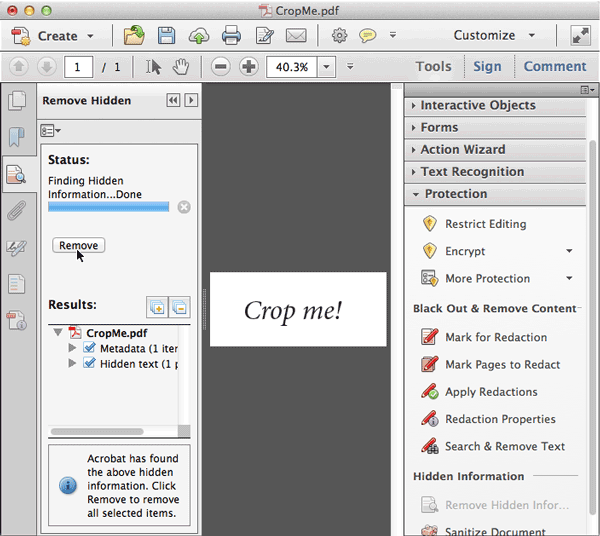
Task: Switch to the Sign tab
Action: (x=487, y=67)
